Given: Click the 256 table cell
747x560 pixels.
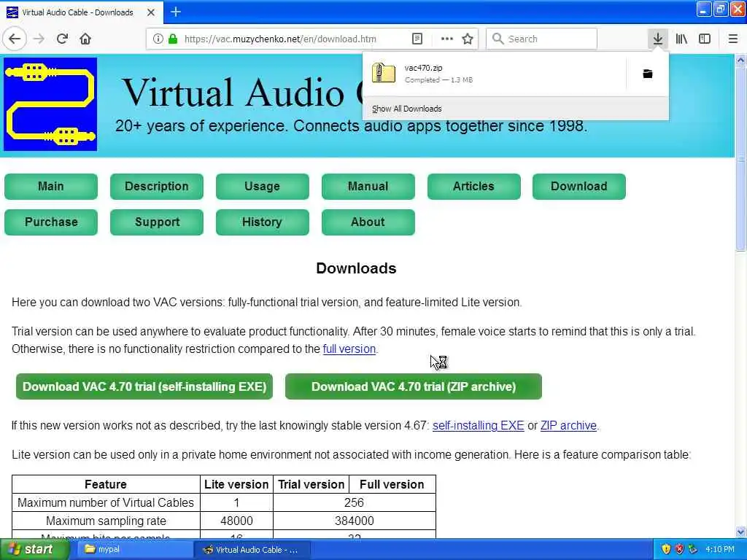Looking at the screenshot, I should point(355,503).
